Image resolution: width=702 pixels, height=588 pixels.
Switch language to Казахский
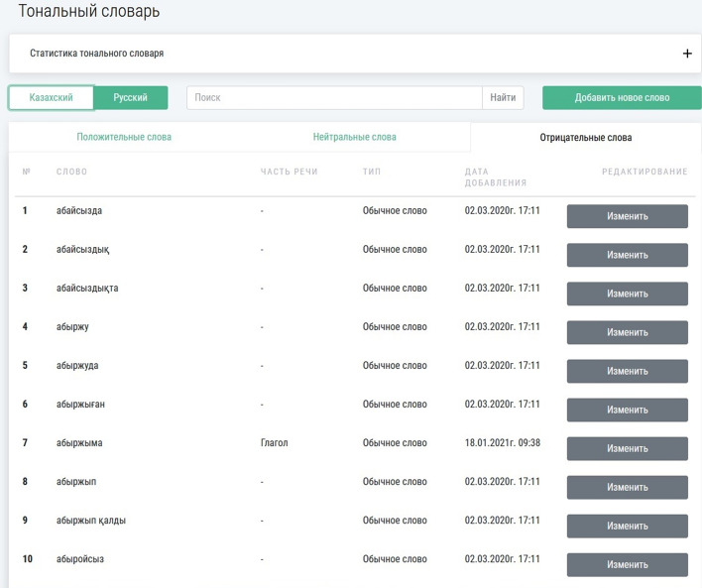(x=52, y=98)
